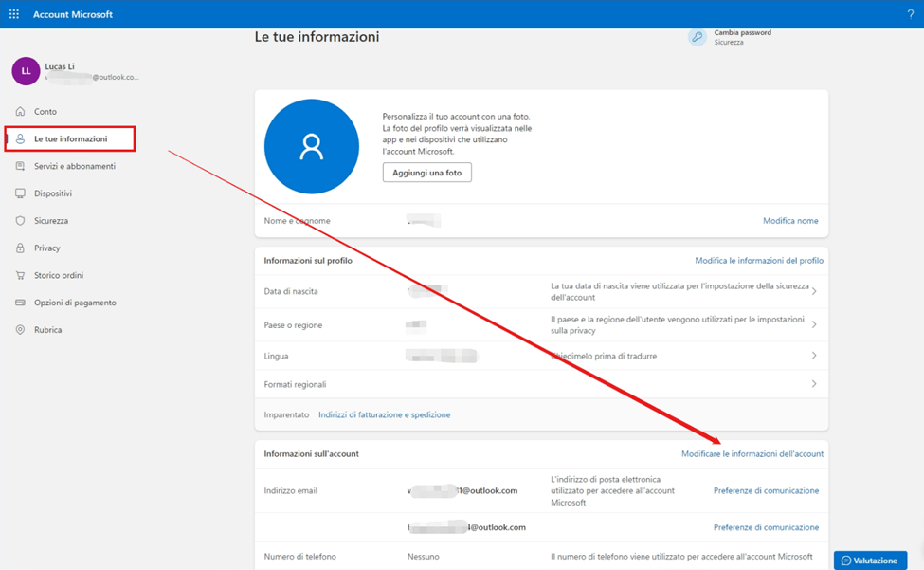Viewport: 924px width, 570px height.
Task: Click the Nome e cognome label
Action: 297,220
